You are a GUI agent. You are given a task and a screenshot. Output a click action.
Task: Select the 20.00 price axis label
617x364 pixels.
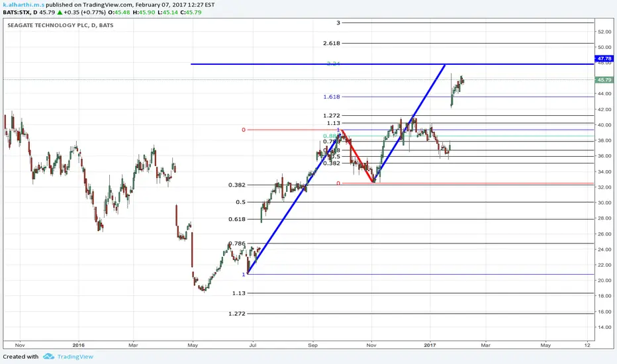[605, 281]
